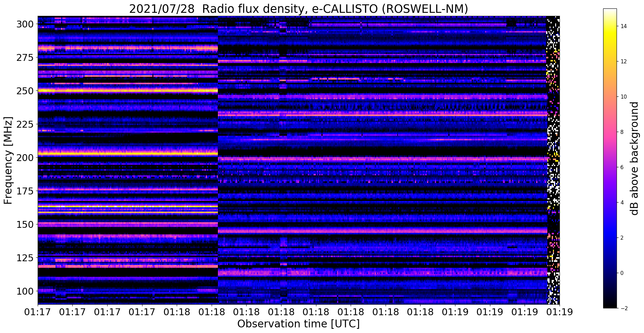
Task: Click the 275 frequency tick label
Action: click(x=25, y=57)
